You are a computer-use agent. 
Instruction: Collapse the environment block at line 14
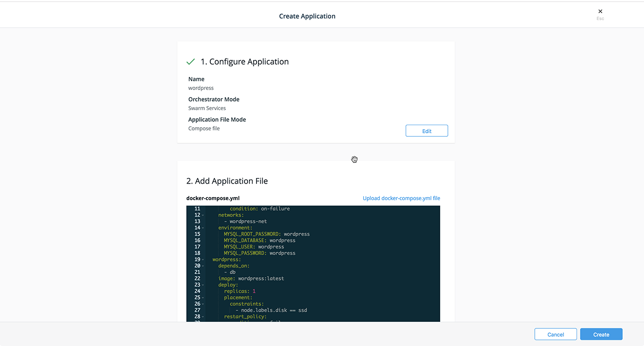[x=203, y=228]
